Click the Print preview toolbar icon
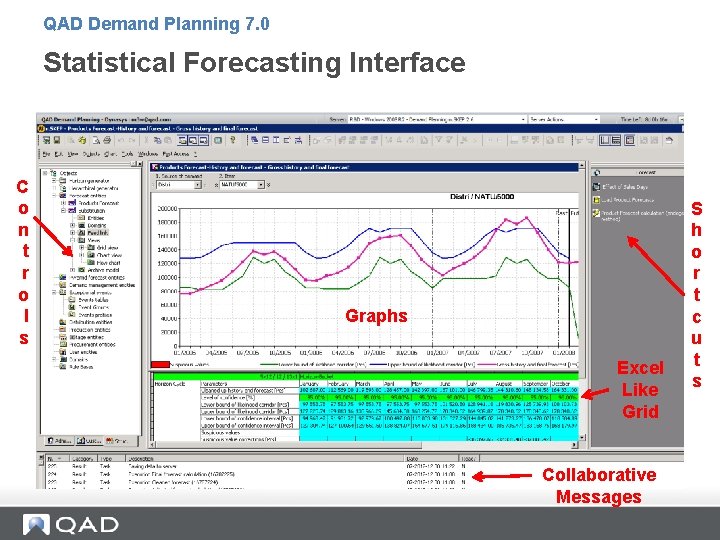Screen dimensions: 720x540 pyautogui.click(x=96, y=140)
